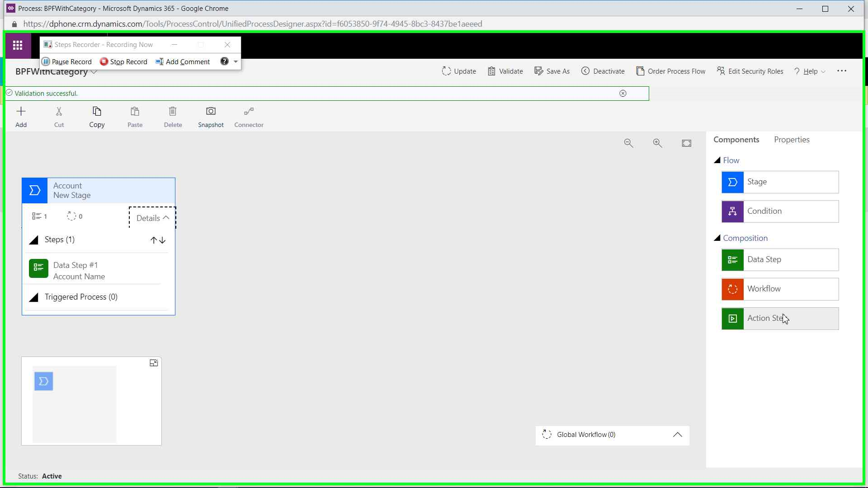
Task: Click the Copy toolbar icon
Action: (x=97, y=117)
